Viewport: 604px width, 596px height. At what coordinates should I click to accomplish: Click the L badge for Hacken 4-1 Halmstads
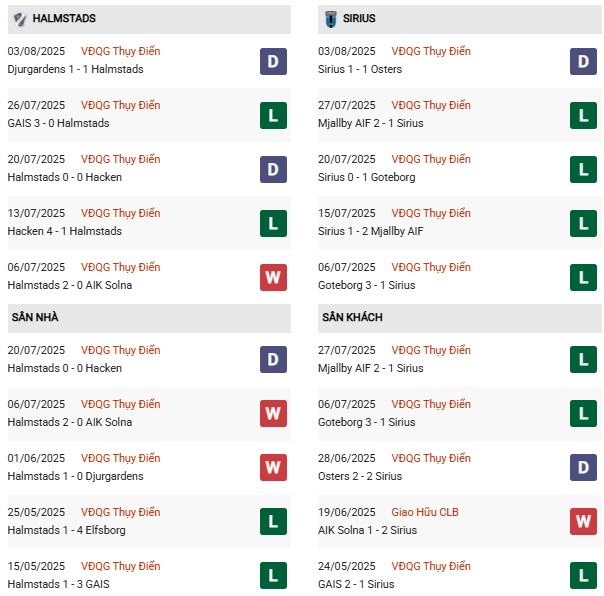(273, 223)
